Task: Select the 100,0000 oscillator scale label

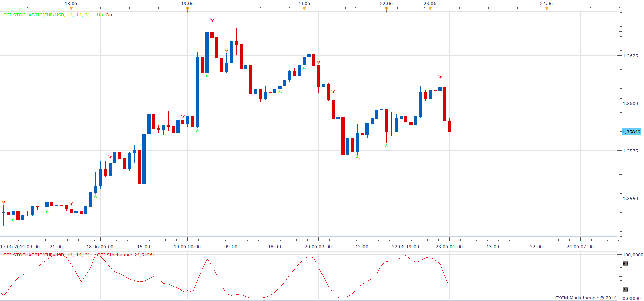Action: (x=633, y=255)
